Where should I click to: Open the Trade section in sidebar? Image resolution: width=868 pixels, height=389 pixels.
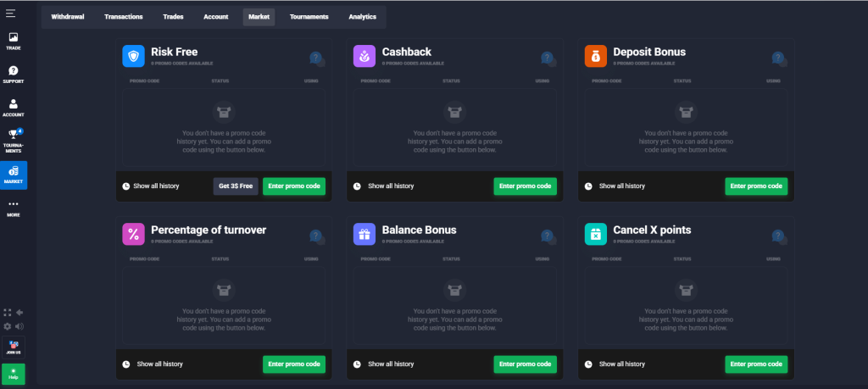[14, 41]
